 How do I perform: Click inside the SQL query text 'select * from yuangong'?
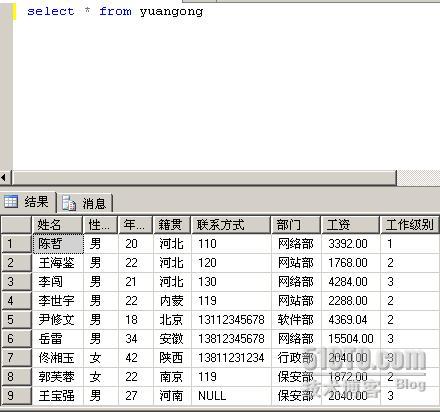click(115, 11)
